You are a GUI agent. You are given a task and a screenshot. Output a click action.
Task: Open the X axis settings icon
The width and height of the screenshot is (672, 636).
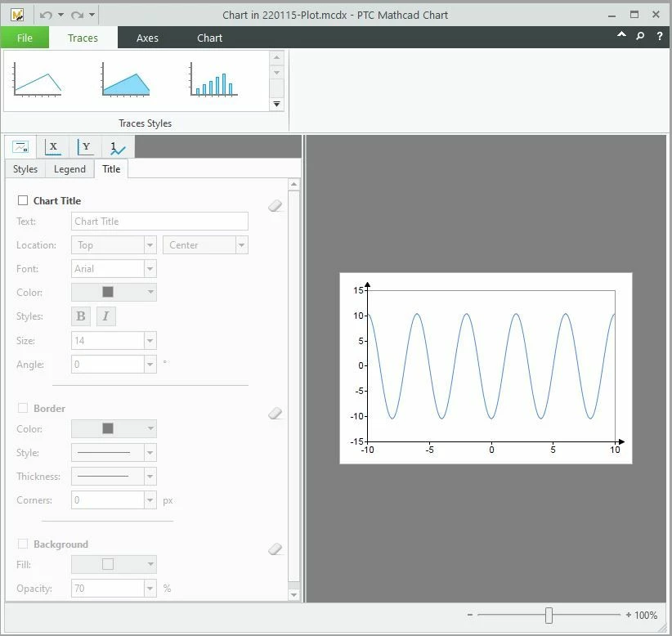(x=52, y=147)
